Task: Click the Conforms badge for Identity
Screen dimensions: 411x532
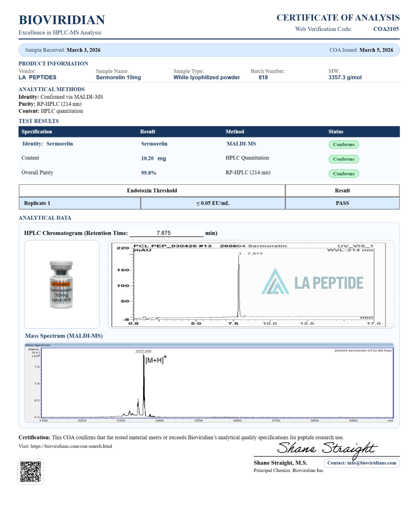Action: click(344, 144)
